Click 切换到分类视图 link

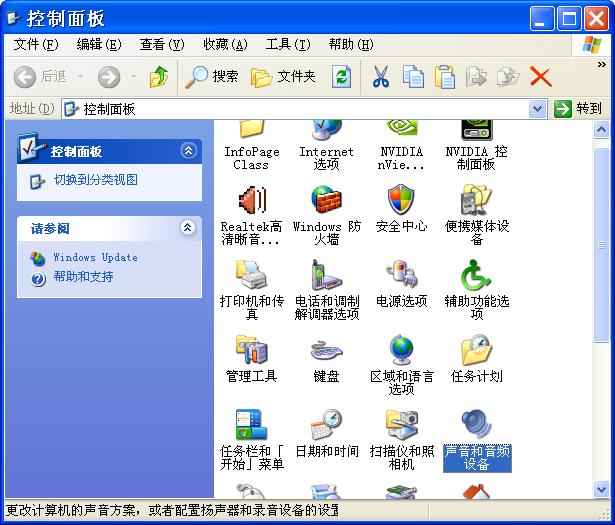click(x=96, y=180)
